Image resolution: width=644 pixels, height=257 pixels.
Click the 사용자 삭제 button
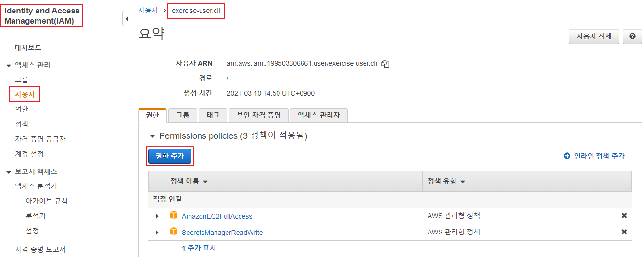594,37
